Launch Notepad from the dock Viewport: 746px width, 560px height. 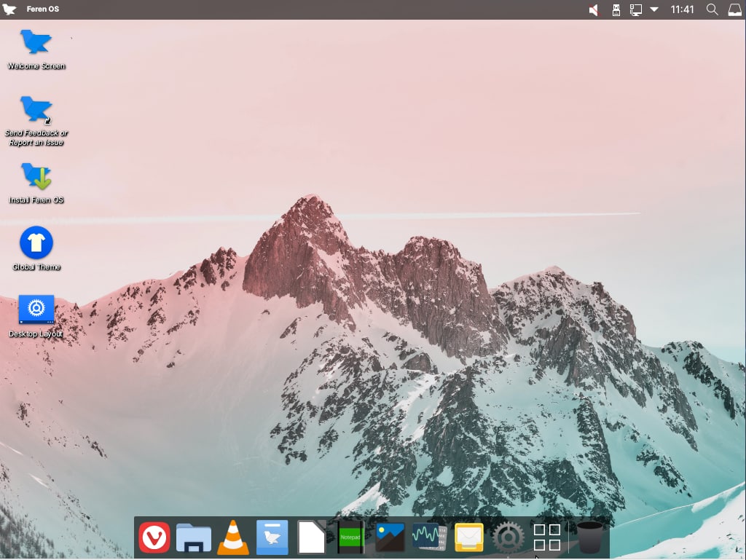tap(350, 537)
